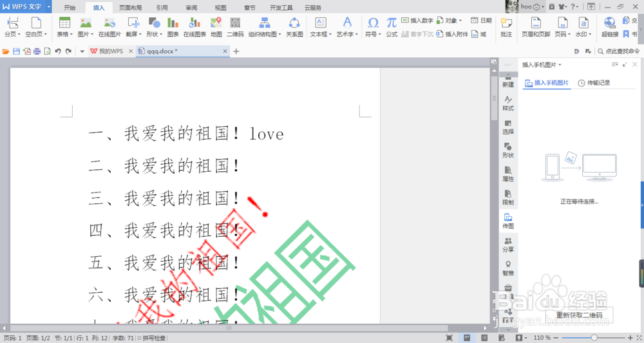Switch to web layout view in status bar
Viewport: 644px width, 343px height.
click(502, 338)
